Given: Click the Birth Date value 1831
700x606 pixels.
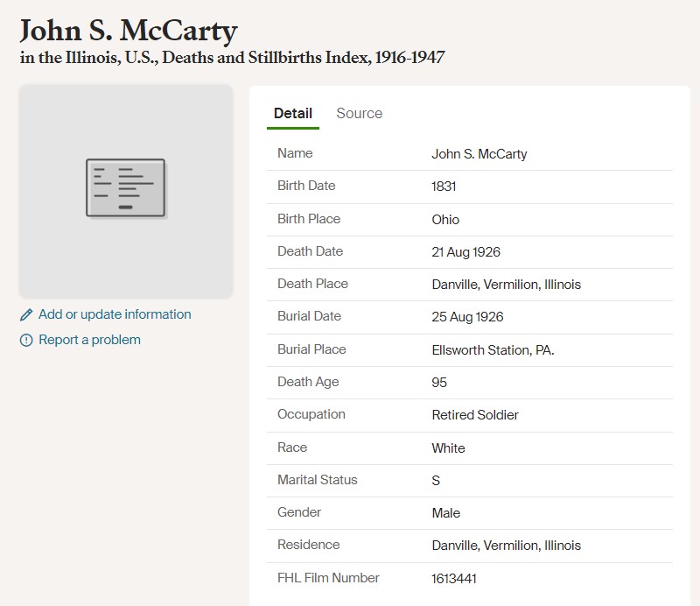Looking at the screenshot, I should coord(444,187).
